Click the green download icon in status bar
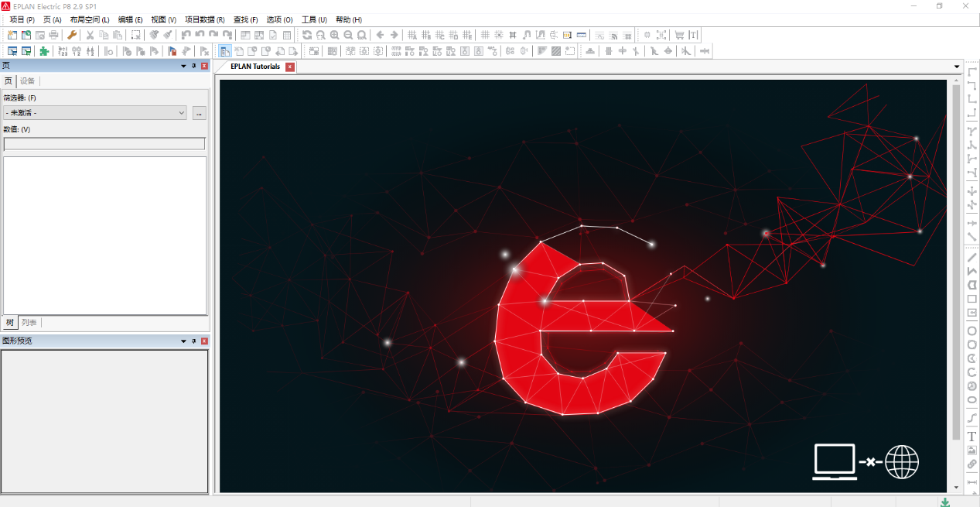 [945, 502]
